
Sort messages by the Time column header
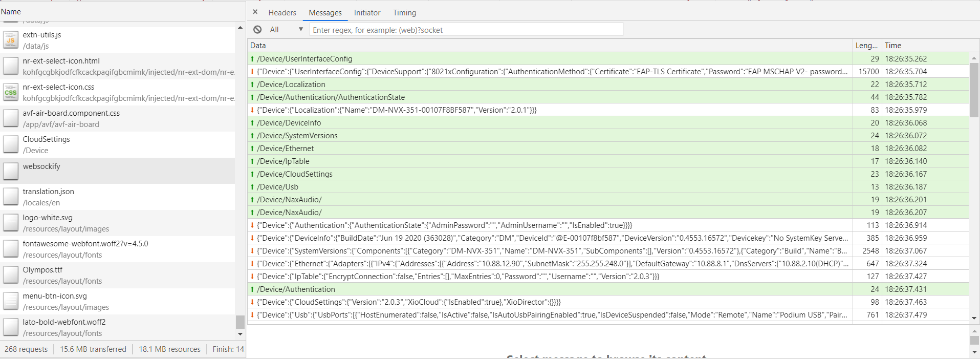[x=925, y=46]
